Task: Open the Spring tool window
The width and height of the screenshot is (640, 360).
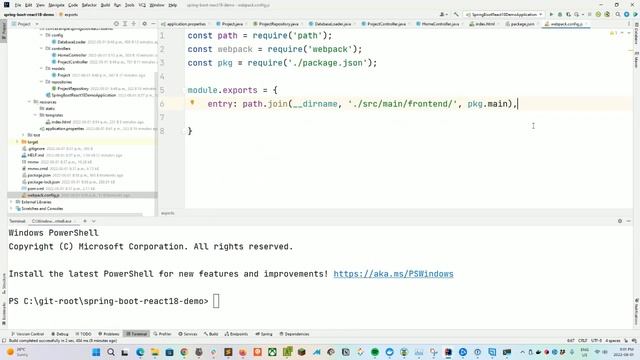Action: [264, 334]
